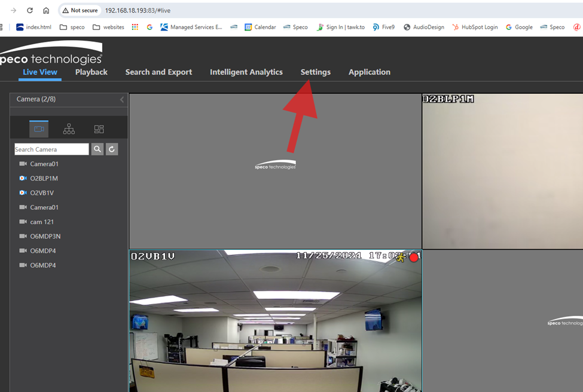Switch to the Playback tab

91,72
